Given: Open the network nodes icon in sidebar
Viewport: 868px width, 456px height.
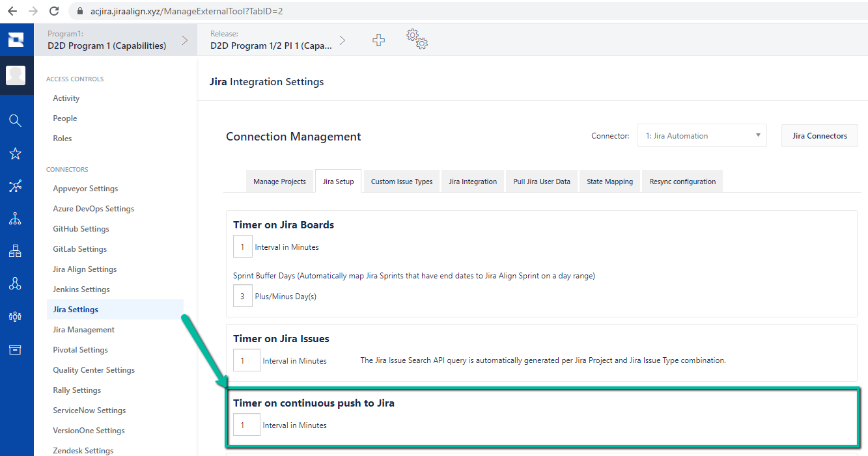Looking at the screenshot, I should [15, 187].
